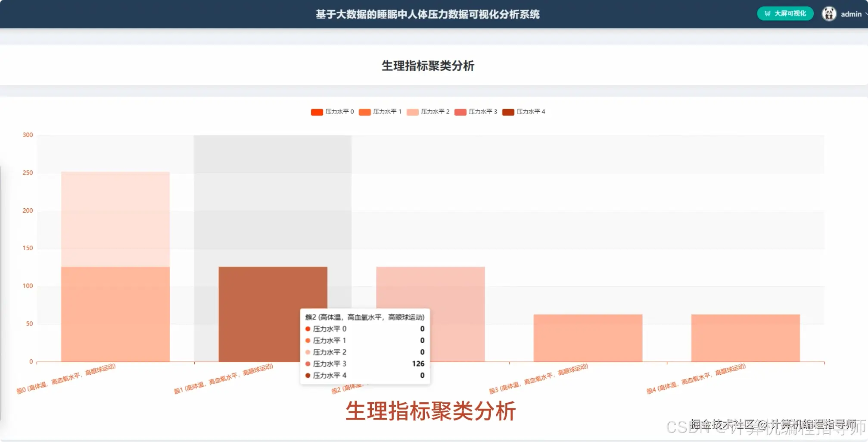Viewport: 868px width, 442px height.
Task: Click legend label 压力水平 0
Action: 339,112
